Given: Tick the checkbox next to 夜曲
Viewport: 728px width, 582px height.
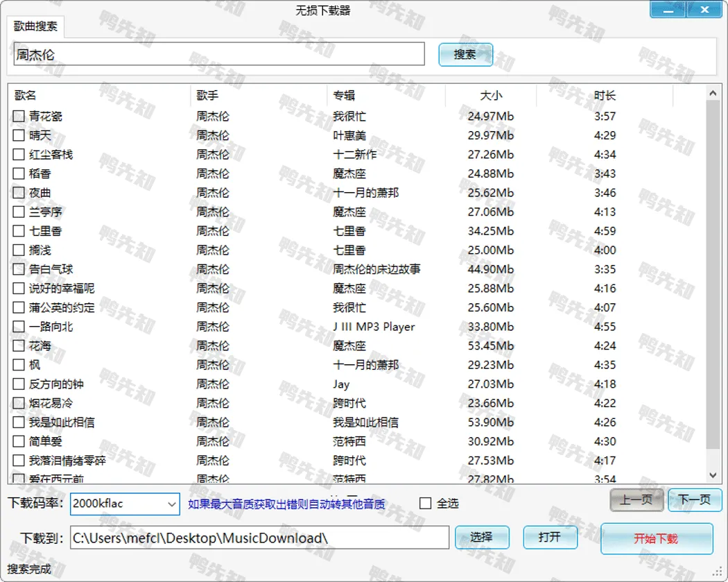Looking at the screenshot, I should pyautogui.click(x=19, y=193).
